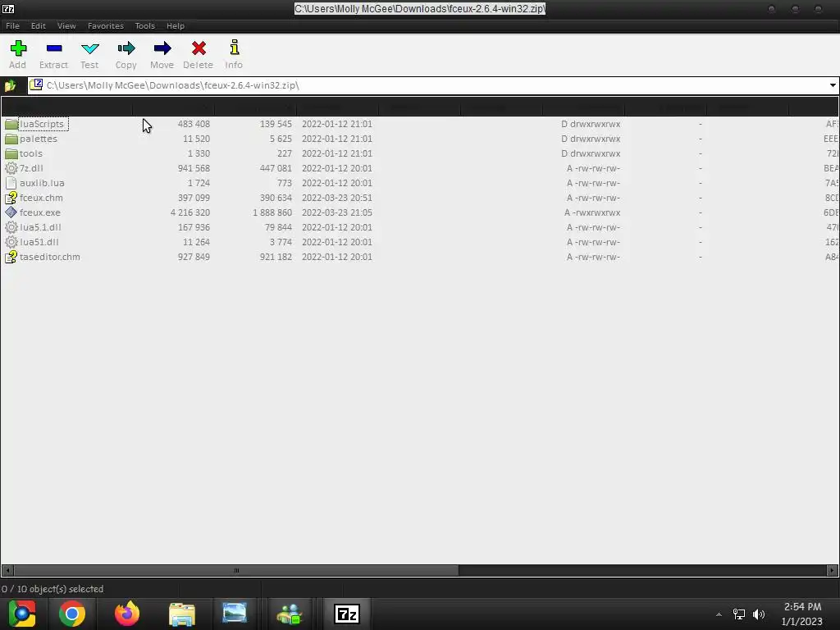This screenshot has height=630, width=840.
Task: Click the attributes A -rwxrwxrwx value
Action: [x=592, y=212]
